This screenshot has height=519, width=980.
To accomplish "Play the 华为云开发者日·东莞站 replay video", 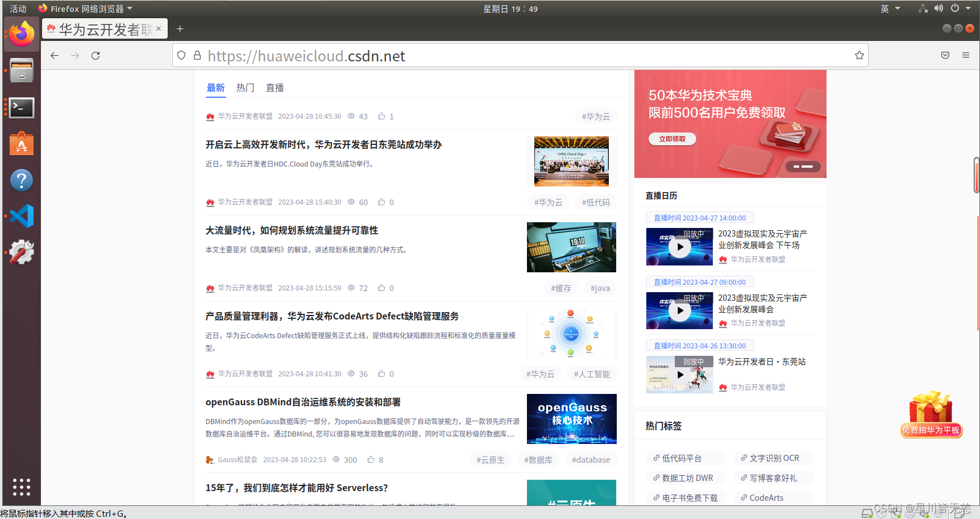I will pyautogui.click(x=679, y=374).
